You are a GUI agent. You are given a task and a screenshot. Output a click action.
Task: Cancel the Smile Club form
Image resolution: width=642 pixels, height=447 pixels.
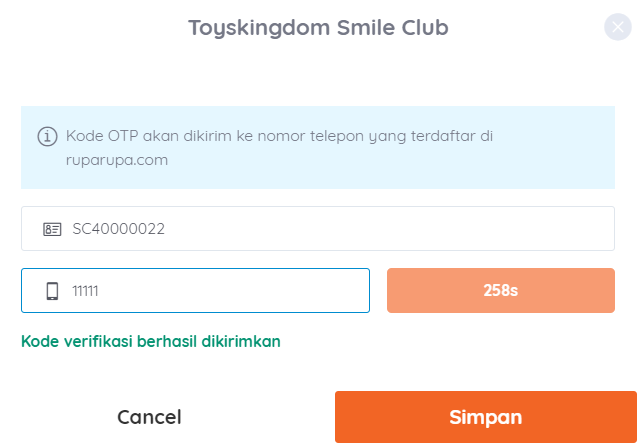(x=149, y=417)
